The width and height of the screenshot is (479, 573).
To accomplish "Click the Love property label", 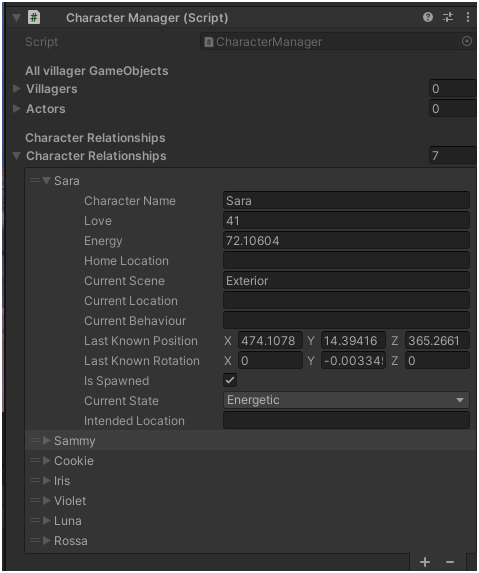I will click(x=98, y=221).
